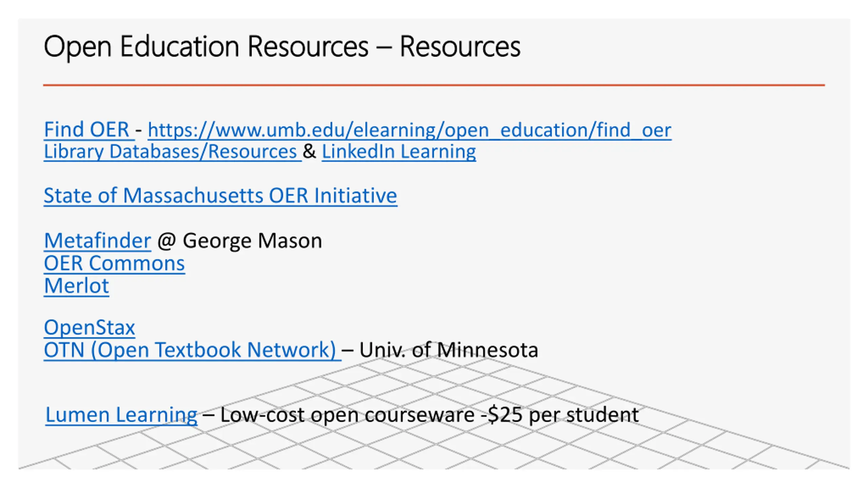Select the red horizontal divider line
Viewport: 868px width, 488px height.
point(434,85)
